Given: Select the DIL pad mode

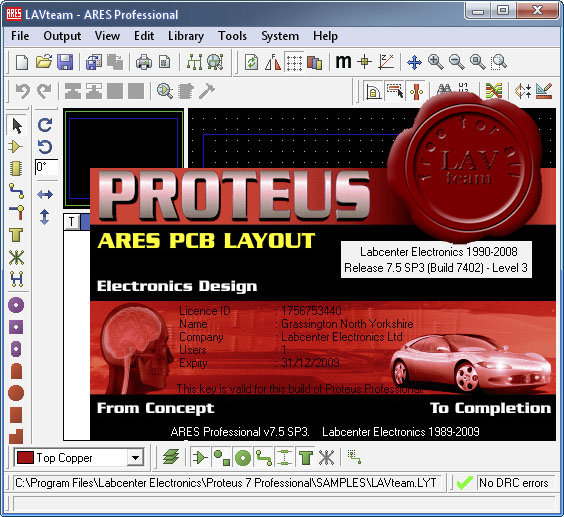Looking at the screenshot, I should (16, 349).
